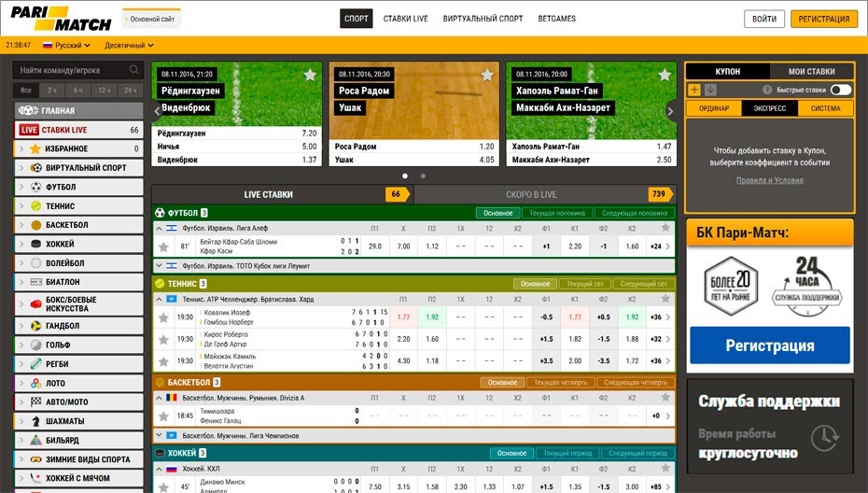Viewport: 868px width, 493px height.
Task: Switch to the Скоро в Live tab
Action: [544, 194]
